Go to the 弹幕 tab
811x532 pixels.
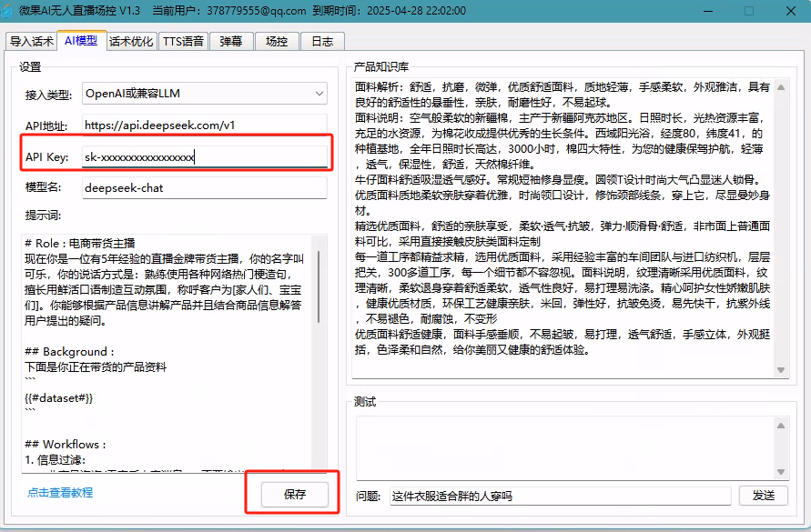coord(231,41)
